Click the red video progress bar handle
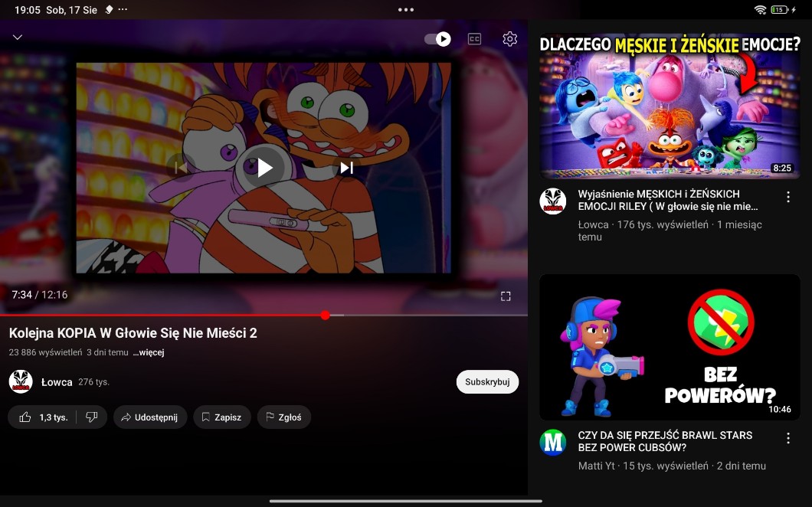 [326, 315]
